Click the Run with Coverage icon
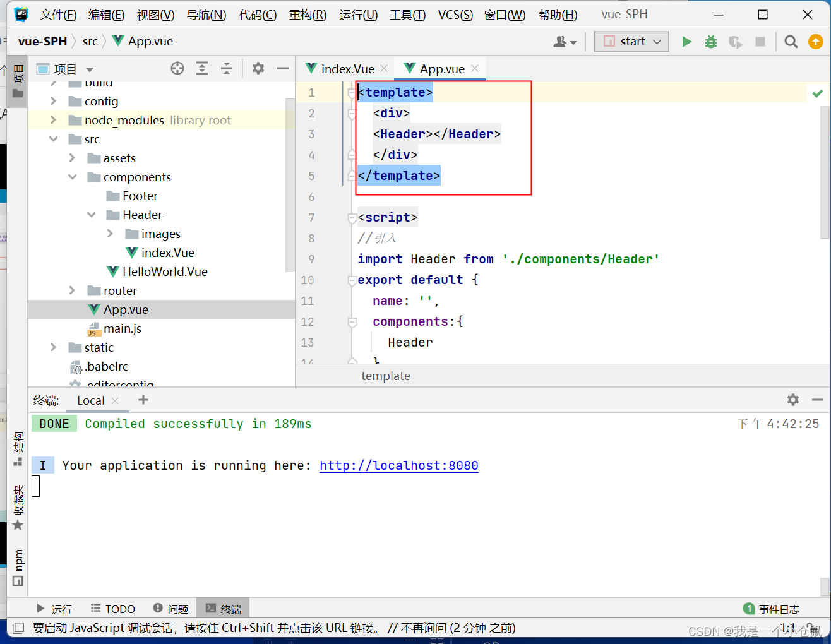831x644 pixels. (x=735, y=42)
